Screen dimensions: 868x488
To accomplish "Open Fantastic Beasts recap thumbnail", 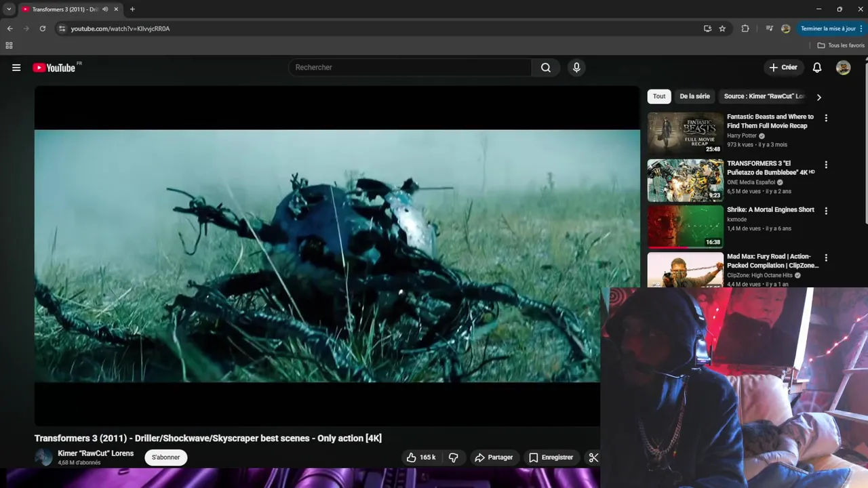I will [685, 134].
